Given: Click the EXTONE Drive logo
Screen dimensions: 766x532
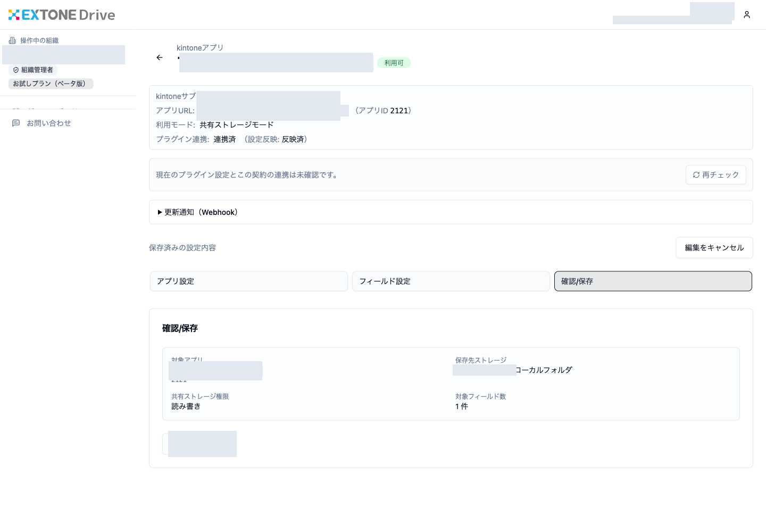Looking at the screenshot, I should click(62, 15).
